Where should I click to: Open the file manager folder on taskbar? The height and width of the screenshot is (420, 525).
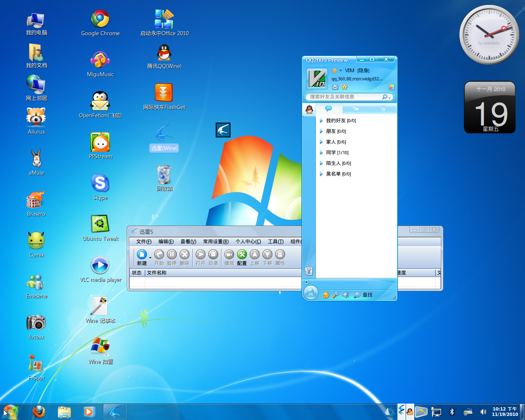coord(64,412)
